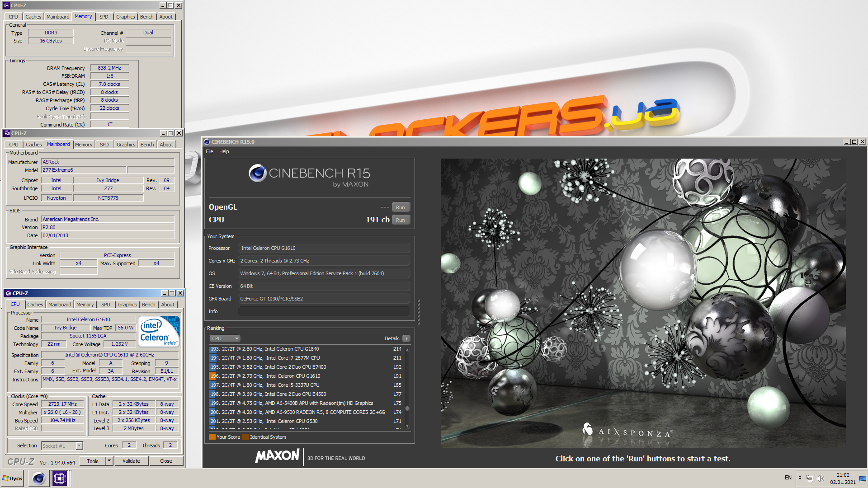
Task: Select ranking row Intel Celeron CPU G530
Action: click(x=306, y=421)
